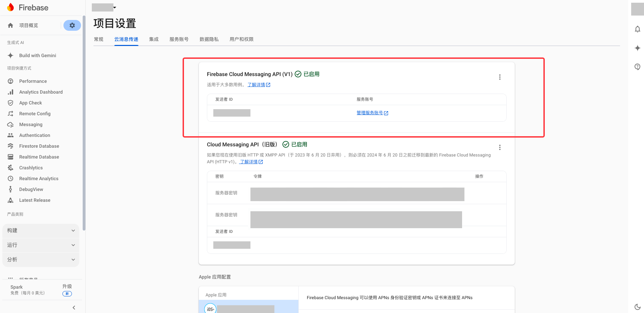Click the home icon for 项目概览

(x=10, y=25)
